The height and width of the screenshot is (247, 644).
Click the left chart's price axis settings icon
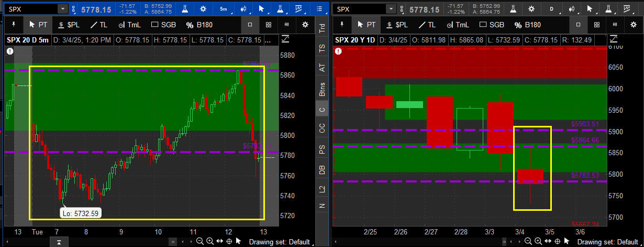click(285, 39)
